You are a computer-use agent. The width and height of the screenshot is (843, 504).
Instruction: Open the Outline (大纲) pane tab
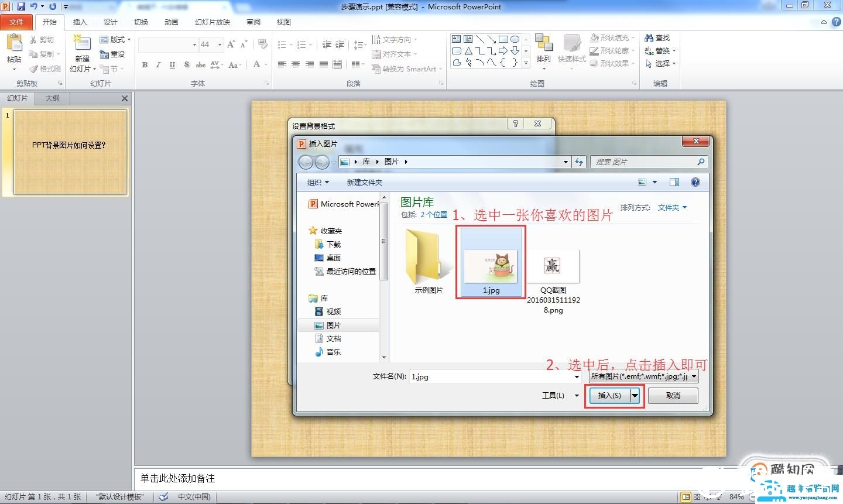tap(53, 98)
